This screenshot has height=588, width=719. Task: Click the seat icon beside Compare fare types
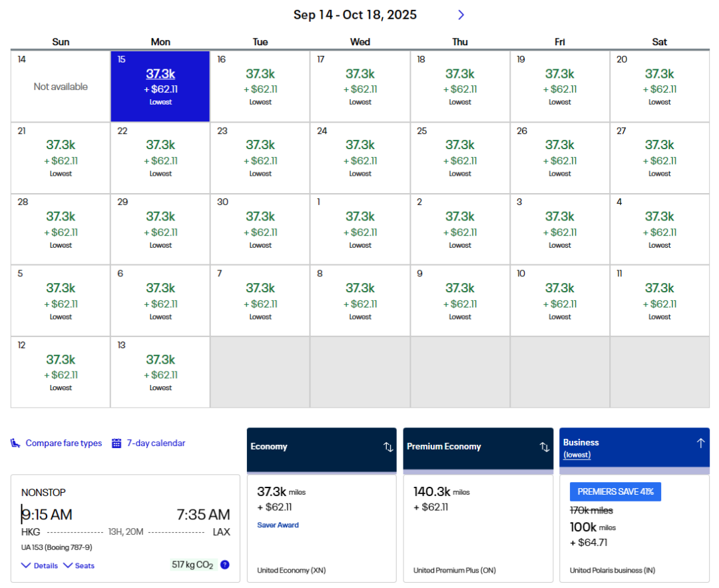pos(15,443)
